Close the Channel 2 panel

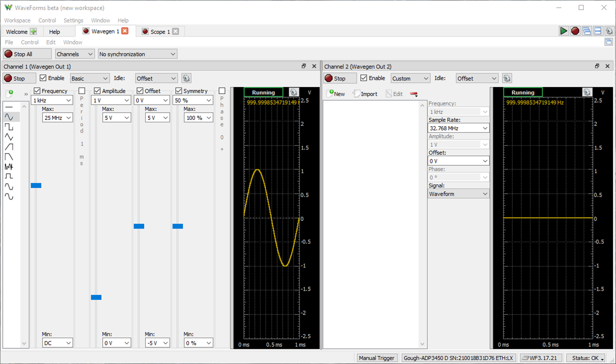(x=607, y=66)
